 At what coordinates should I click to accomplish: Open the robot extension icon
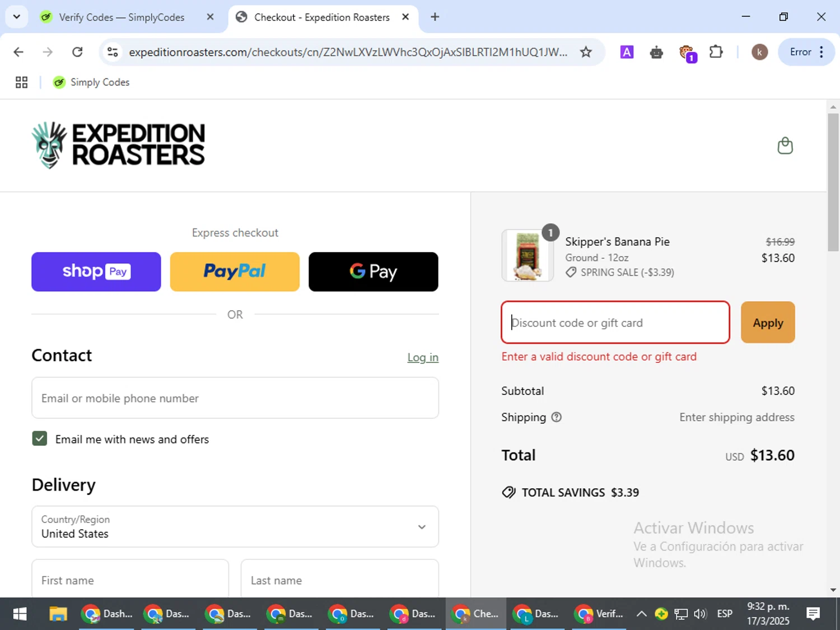(x=656, y=53)
